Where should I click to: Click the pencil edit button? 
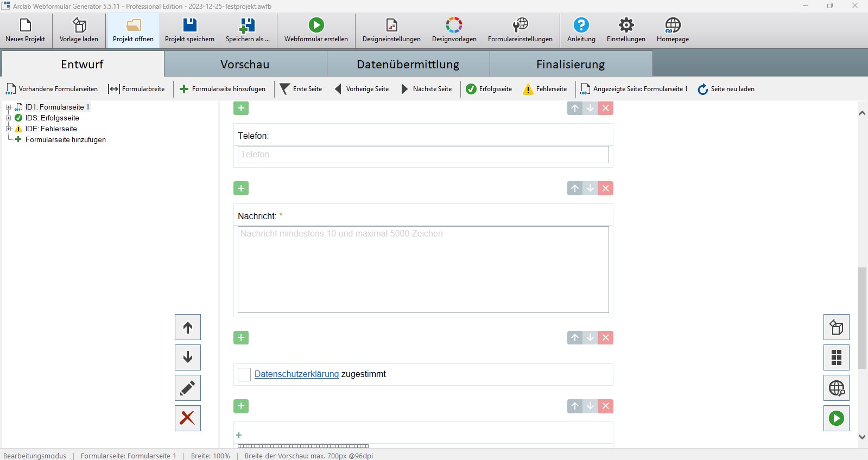coord(188,388)
